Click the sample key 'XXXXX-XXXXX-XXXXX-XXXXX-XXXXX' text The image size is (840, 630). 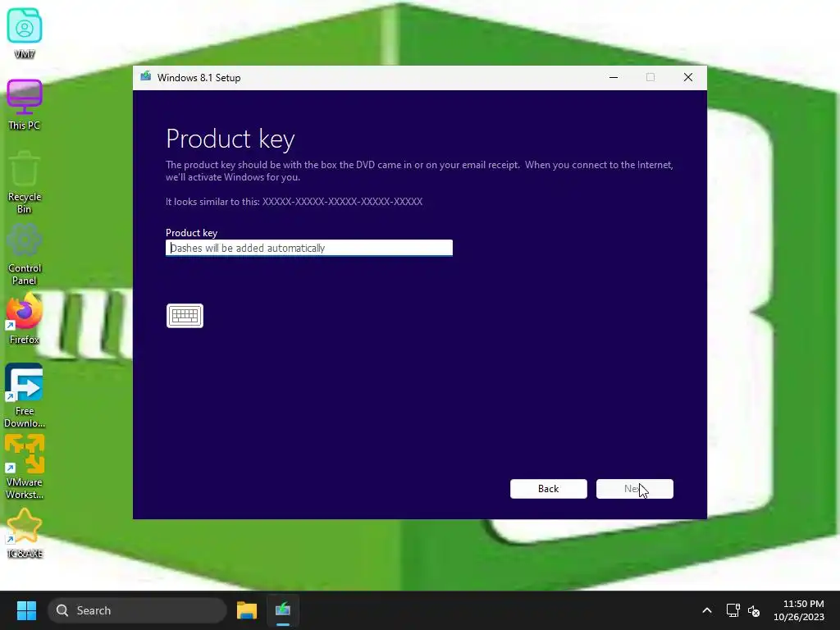click(342, 202)
